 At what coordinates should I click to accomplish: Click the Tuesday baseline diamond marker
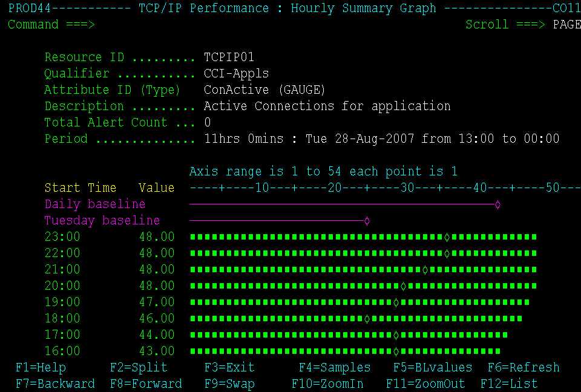point(367,221)
